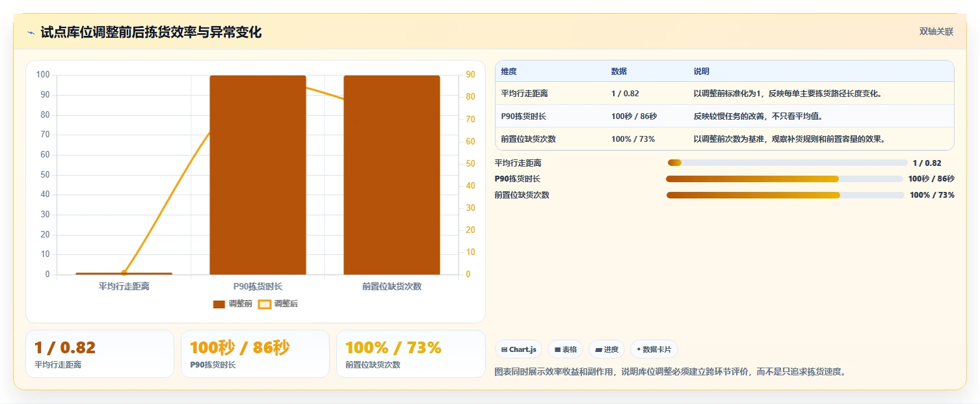980x404 pixels.
Task: Click the 前置位缺货次数 progress bar
Action: tap(785, 195)
